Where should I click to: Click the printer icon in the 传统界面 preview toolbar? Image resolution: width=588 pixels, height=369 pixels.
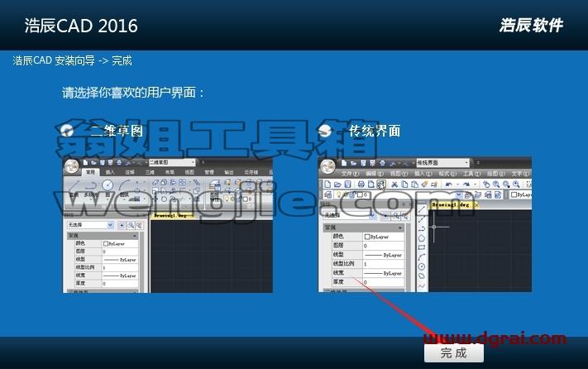click(361, 184)
